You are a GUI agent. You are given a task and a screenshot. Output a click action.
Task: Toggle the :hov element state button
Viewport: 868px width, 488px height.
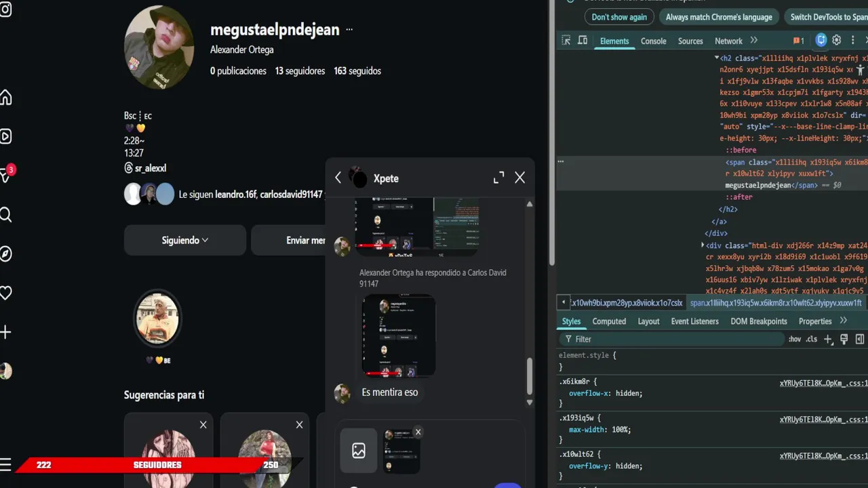point(794,339)
